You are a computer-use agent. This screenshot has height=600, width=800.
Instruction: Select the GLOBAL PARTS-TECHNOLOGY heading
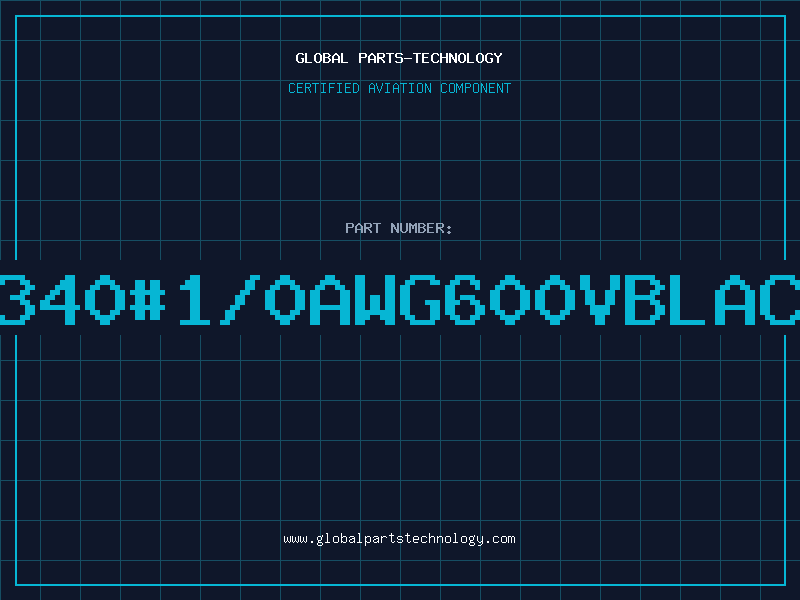(399, 58)
